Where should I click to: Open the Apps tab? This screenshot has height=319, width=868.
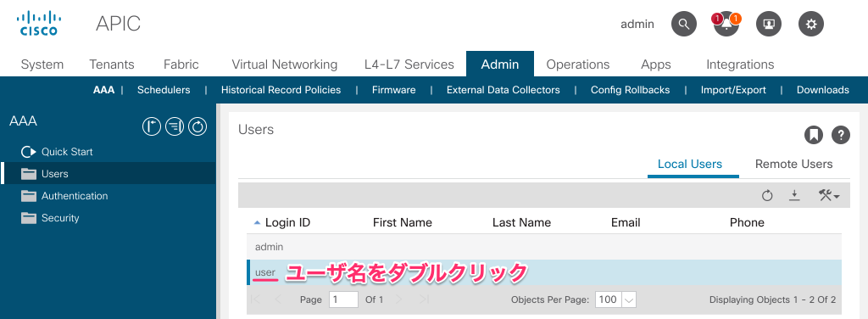pyautogui.click(x=656, y=64)
